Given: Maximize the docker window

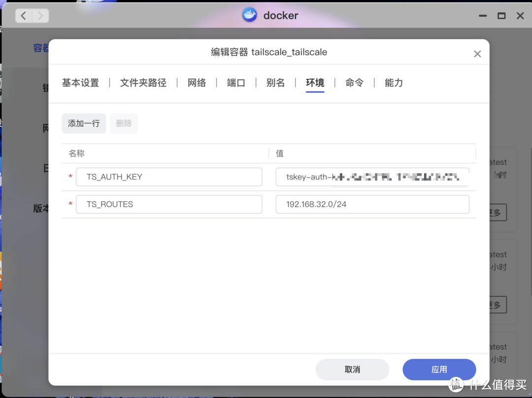Looking at the screenshot, I should click(x=501, y=16).
